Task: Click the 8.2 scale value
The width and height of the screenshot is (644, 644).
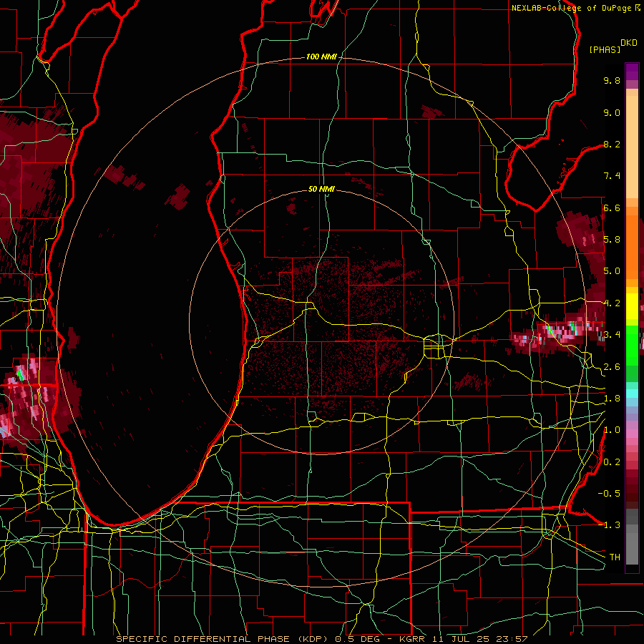Action: coord(612,144)
